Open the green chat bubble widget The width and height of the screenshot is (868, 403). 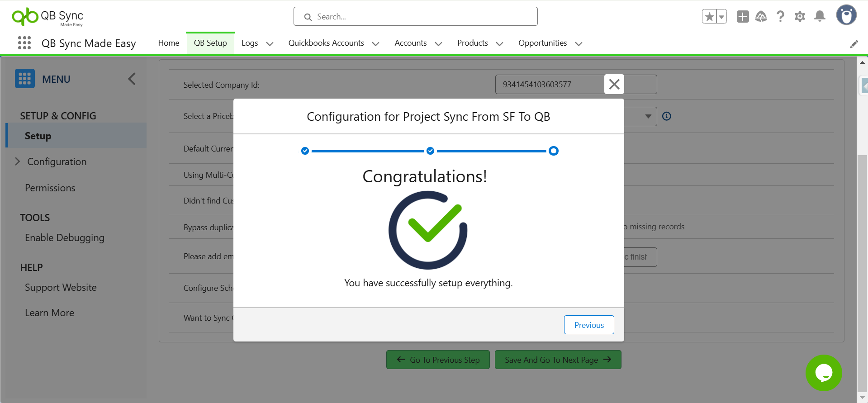pyautogui.click(x=824, y=373)
